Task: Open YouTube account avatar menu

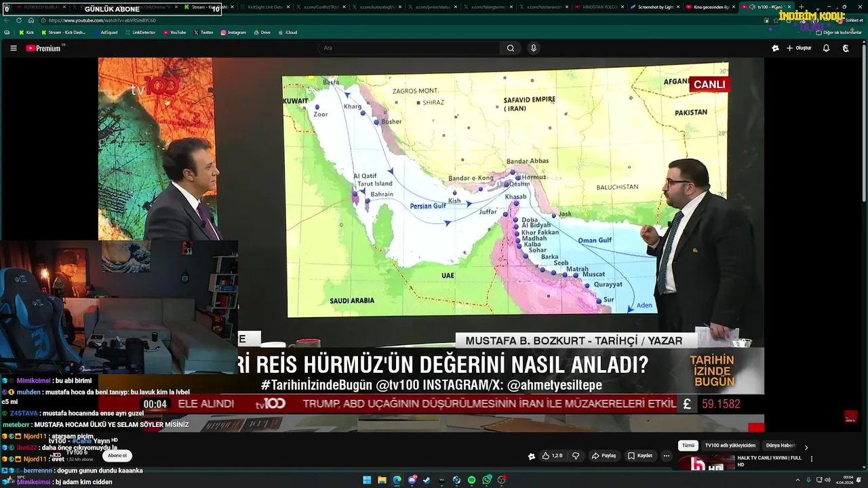Action: click(x=846, y=48)
